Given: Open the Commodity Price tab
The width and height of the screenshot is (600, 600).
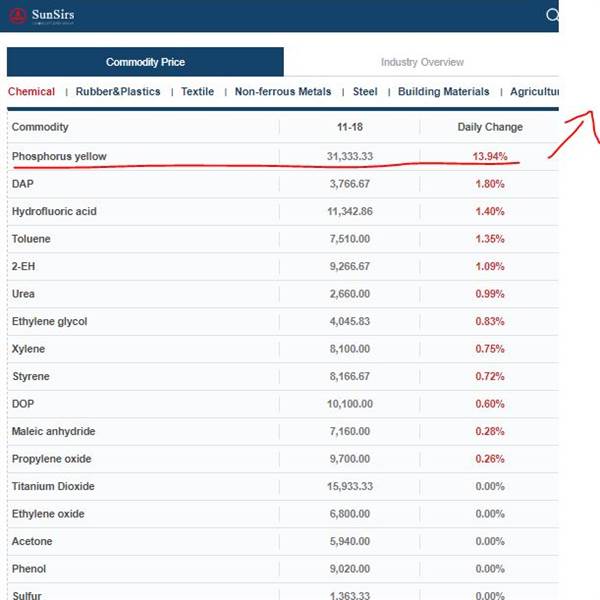Looking at the screenshot, I should [x=145, y=62].
